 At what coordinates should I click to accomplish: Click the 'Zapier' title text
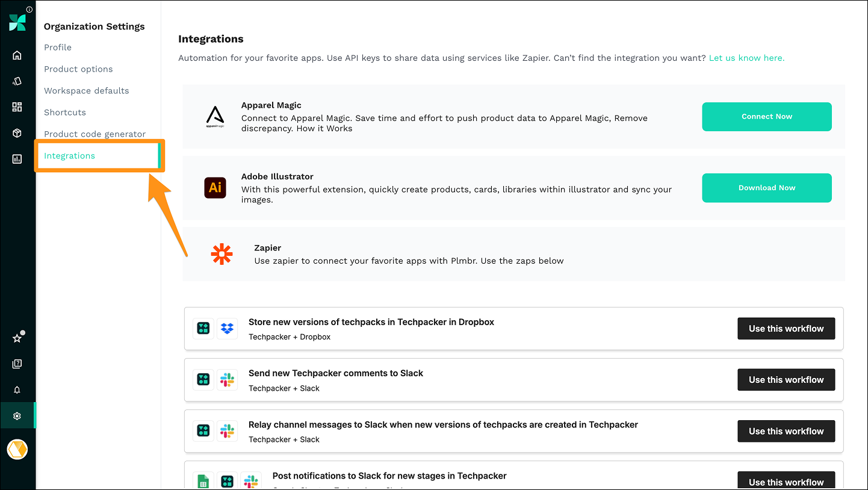click(268, 248)
